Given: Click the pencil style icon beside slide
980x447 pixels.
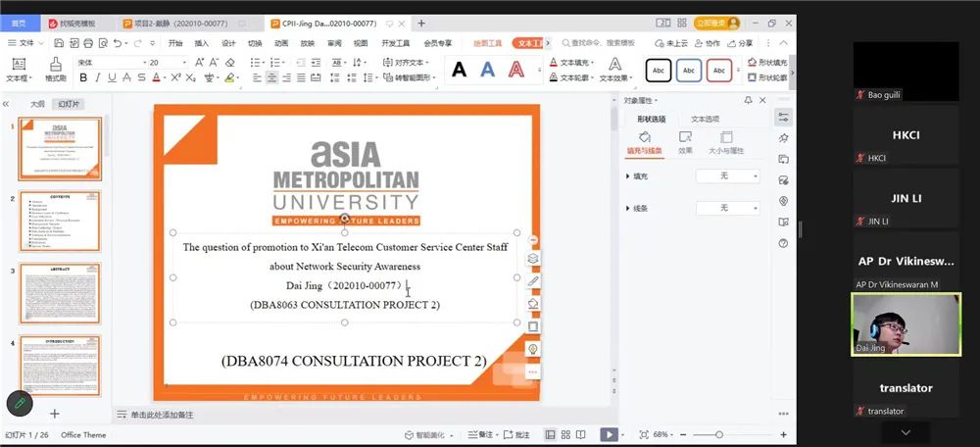Looking at the screenshot, I should pos(532,281).
